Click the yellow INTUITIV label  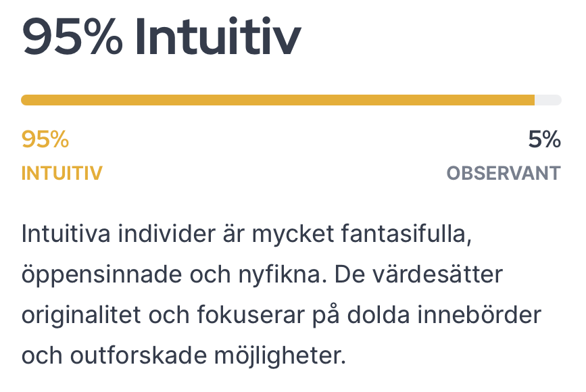[62, 174]
